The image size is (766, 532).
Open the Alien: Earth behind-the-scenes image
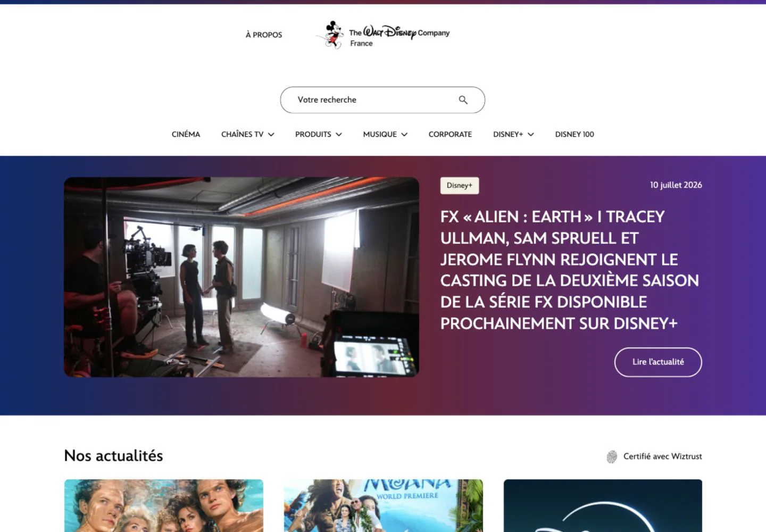pos(242,277)
